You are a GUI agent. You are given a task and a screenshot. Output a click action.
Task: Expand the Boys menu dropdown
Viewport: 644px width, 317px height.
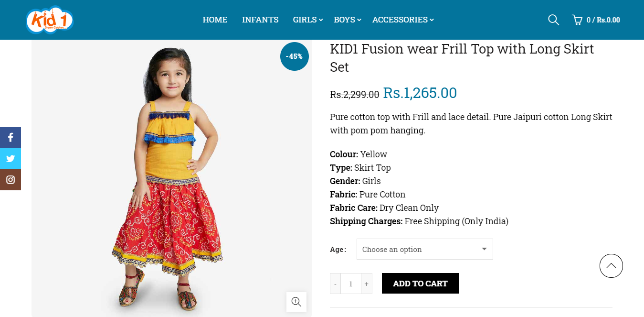point(347,20)
